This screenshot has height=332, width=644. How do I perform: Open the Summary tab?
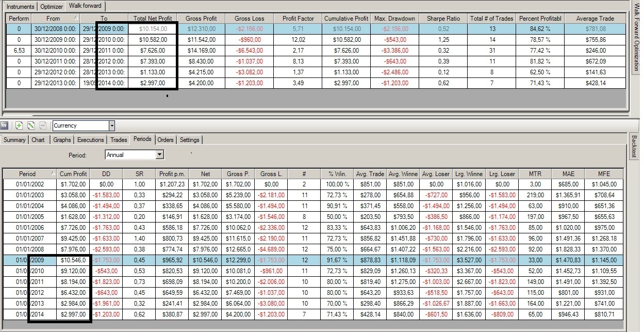pyautogui.click(x=15, y=140)
